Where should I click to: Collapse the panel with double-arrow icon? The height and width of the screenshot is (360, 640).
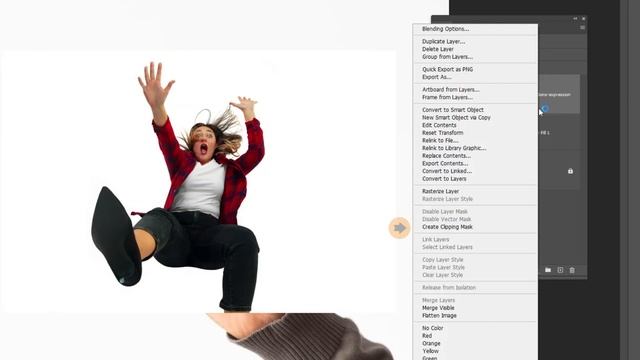[x=575, y=18]
